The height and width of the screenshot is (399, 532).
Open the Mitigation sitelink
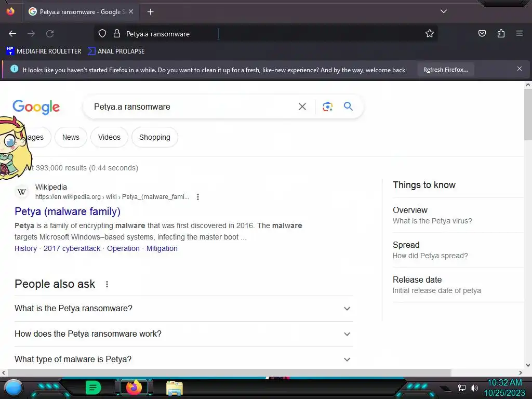click(x=162, y=248)
